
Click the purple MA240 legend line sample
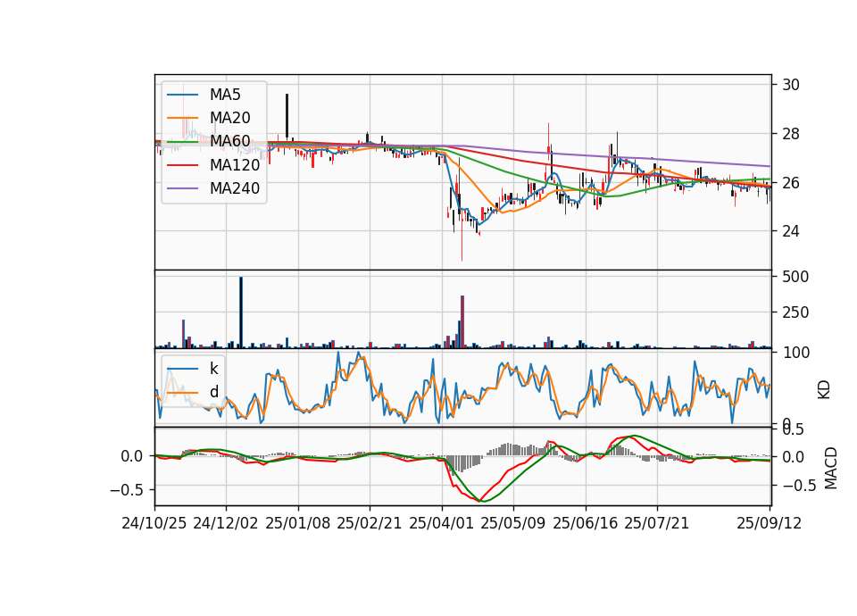click(182, 189)
